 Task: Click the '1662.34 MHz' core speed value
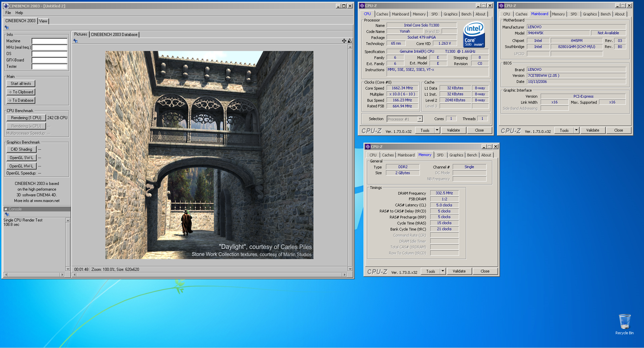point(402,88)
